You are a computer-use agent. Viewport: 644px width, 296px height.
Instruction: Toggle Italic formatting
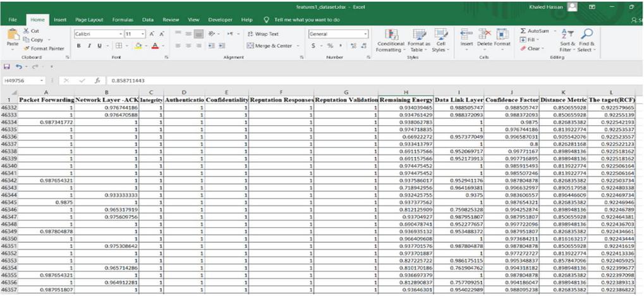coord(88,46)
